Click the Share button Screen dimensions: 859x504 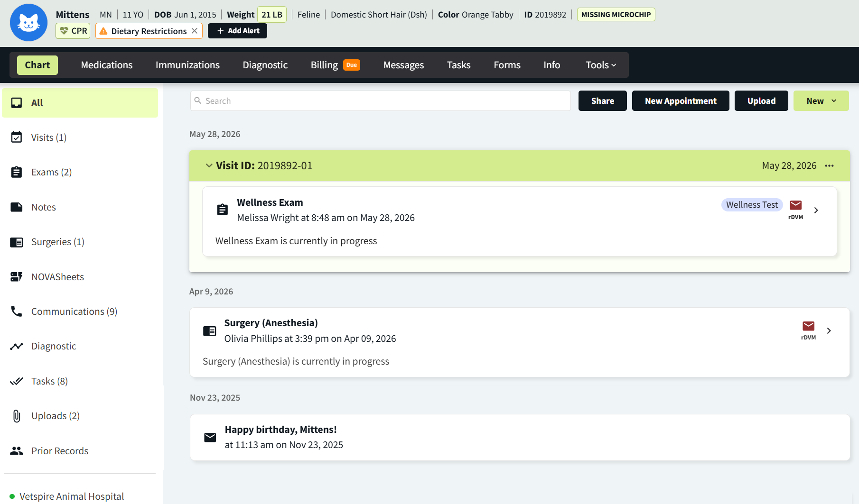603,101
